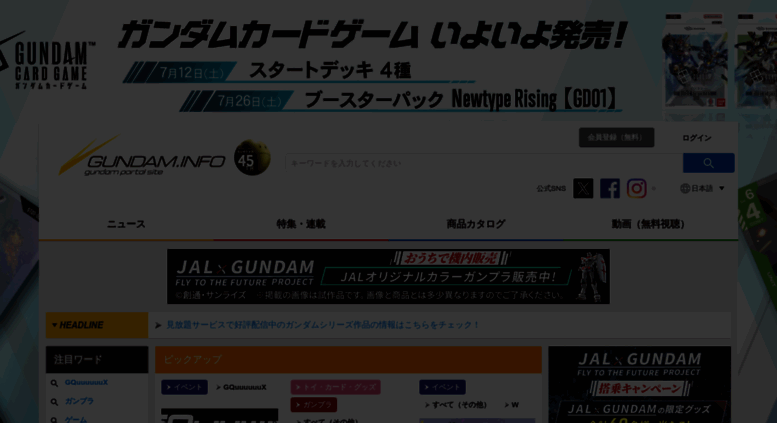Click the ログイン link

[x=697, y=138]
